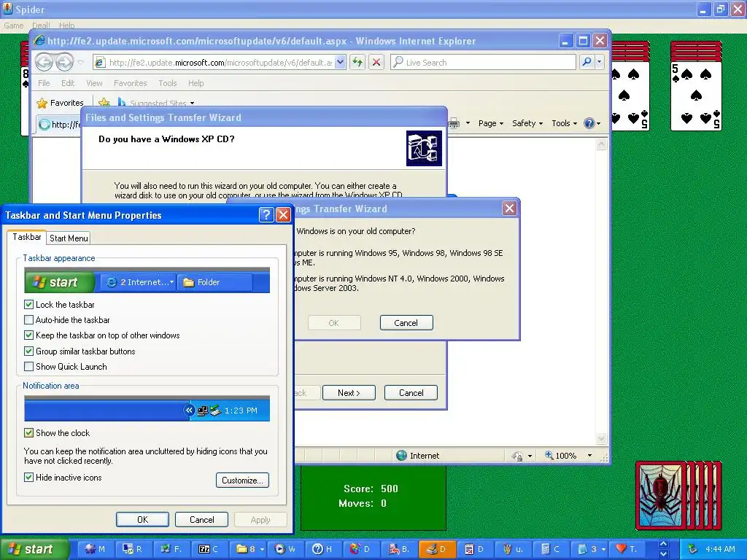
Task: Click the Live Search magnifier button
Action: [x=587, y=62]
